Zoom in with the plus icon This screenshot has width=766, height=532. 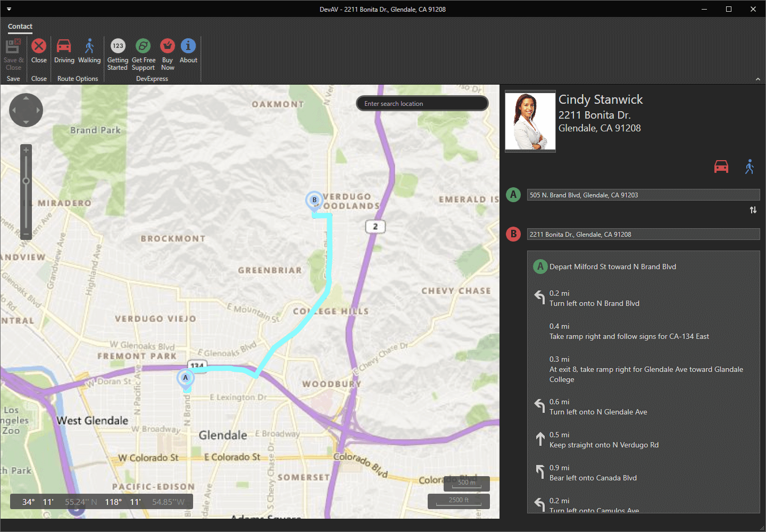point(26,149)
